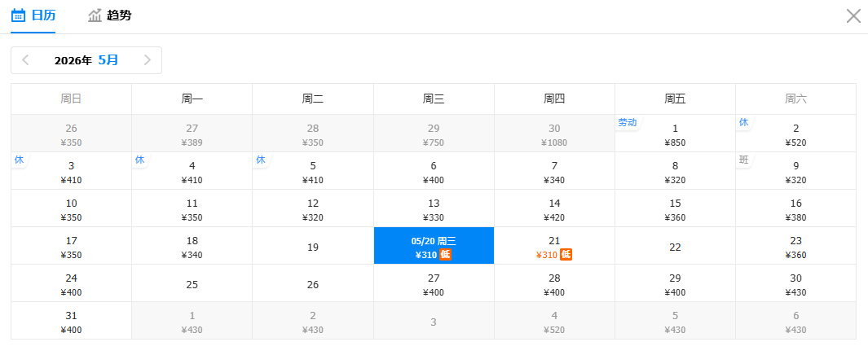Click the 休 tag on May 2

point(743,122)
